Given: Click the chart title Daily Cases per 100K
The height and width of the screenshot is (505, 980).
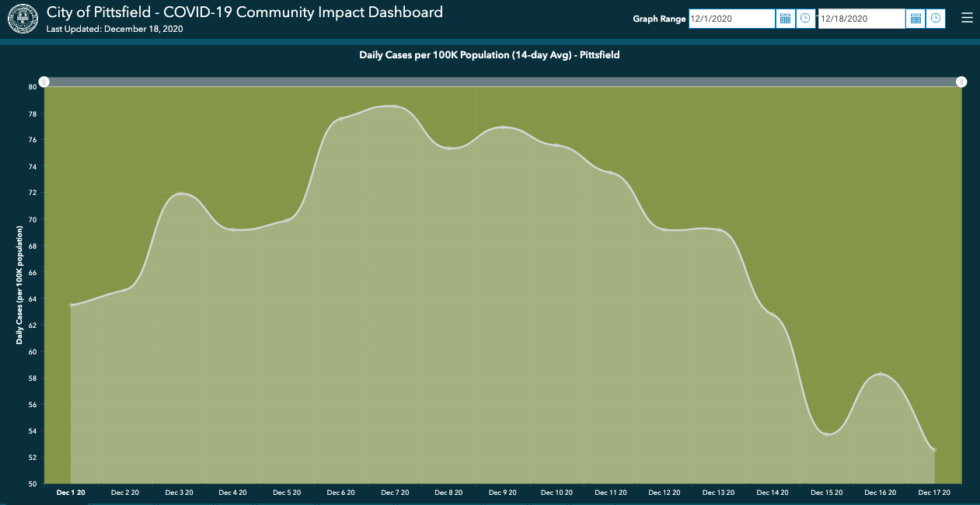Looking at the screenshot, I should (x=489, y=55).
